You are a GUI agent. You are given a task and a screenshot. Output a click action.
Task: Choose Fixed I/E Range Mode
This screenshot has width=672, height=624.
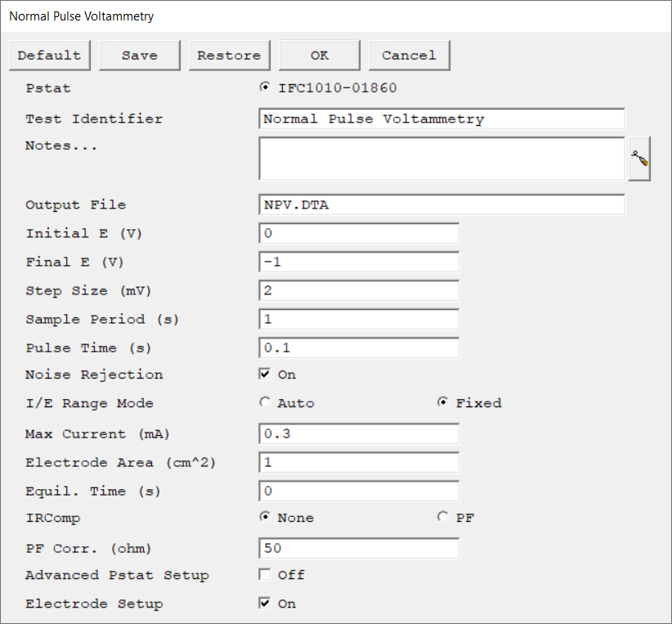tap(443, 403)
